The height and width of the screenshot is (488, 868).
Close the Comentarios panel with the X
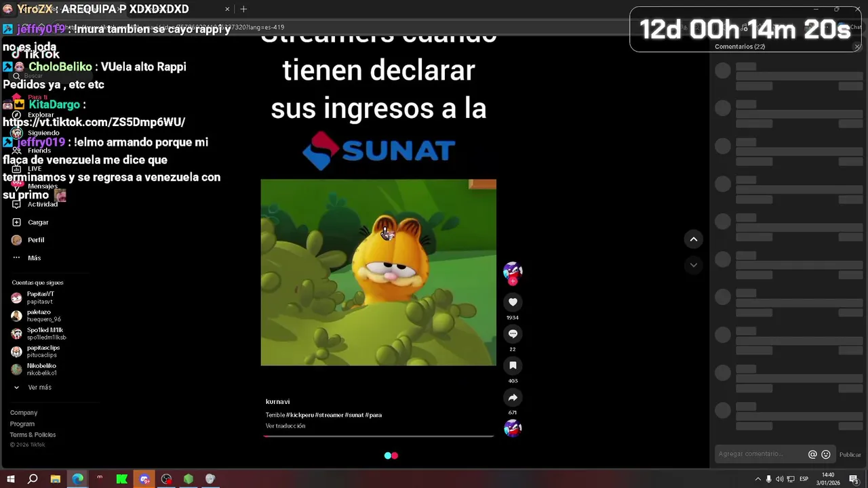coord(857,47)
